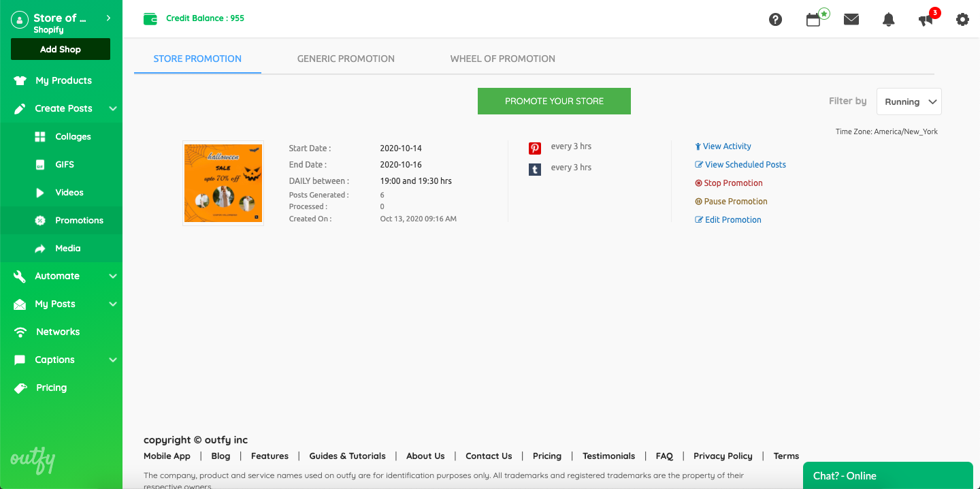
Task: Click the Stop Promotion link
Action: tap(733, 183)
